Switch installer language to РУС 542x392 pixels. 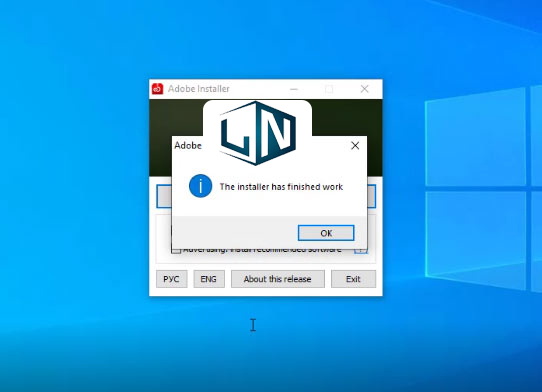(171, 279)
